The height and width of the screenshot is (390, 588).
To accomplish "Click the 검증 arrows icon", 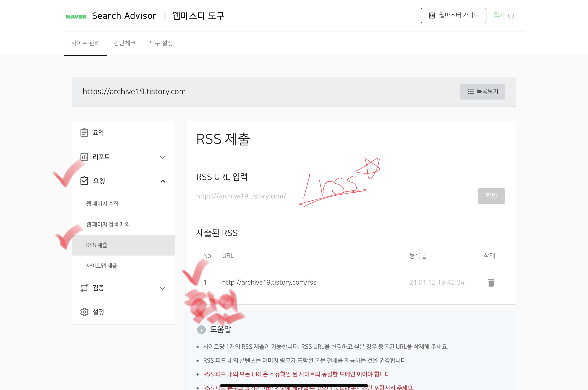I will [84, 288].
